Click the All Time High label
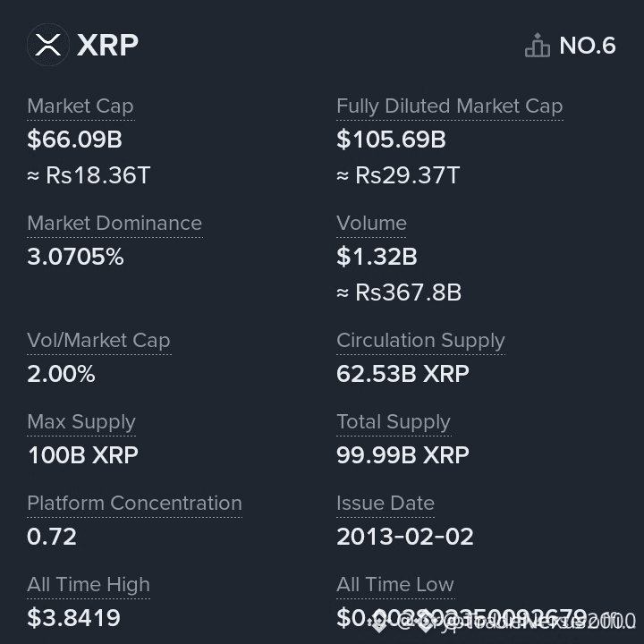The image size is (644, 644). click(89, 584)
